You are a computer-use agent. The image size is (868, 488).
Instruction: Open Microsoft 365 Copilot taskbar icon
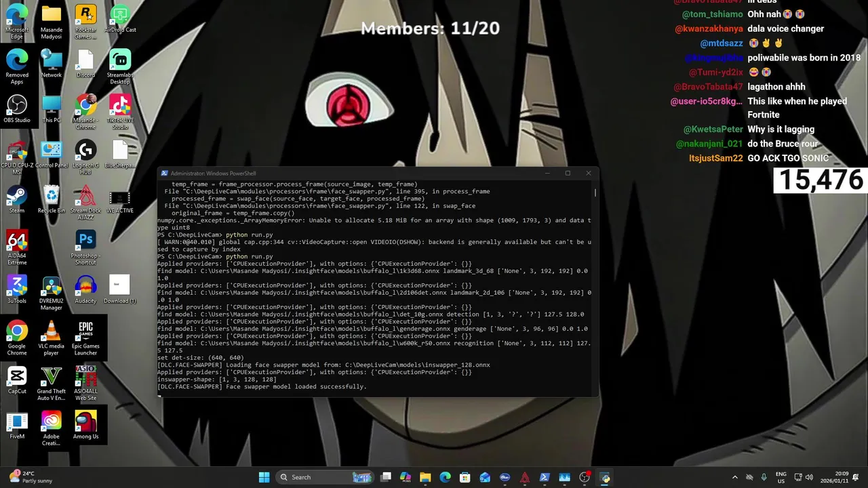(406, 477)
